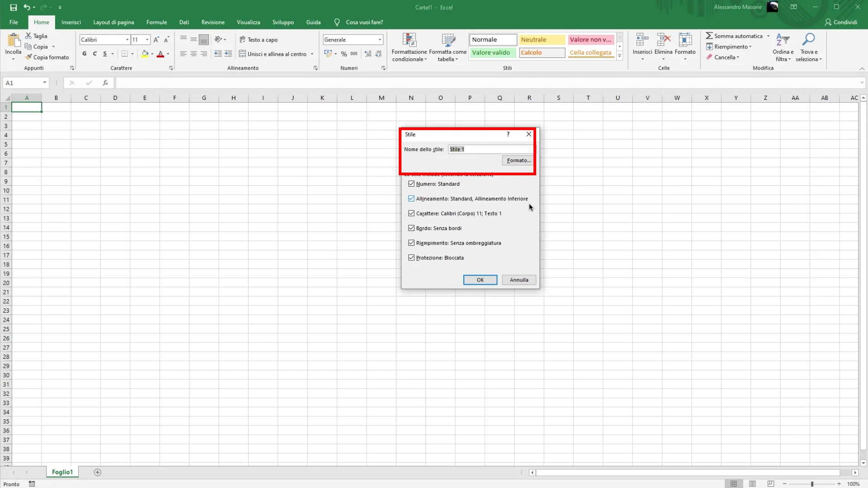
Task: Disable the Protezione: Bloccata checkbox
Action: click(411, 258)
